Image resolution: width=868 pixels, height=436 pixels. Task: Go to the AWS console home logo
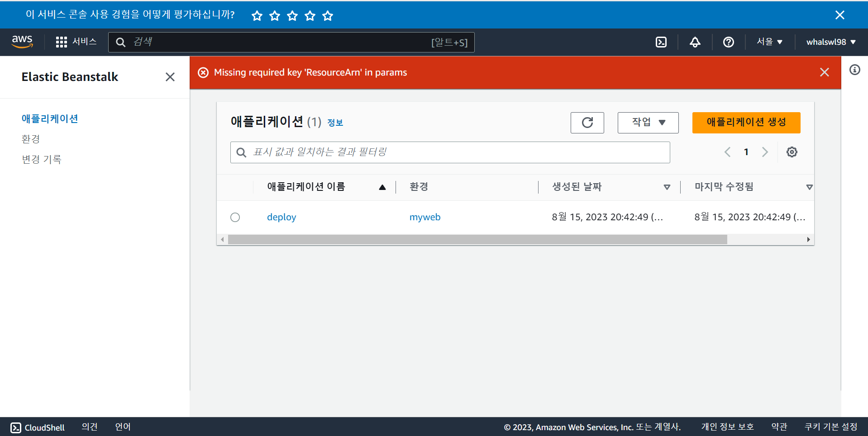point(22,42)
